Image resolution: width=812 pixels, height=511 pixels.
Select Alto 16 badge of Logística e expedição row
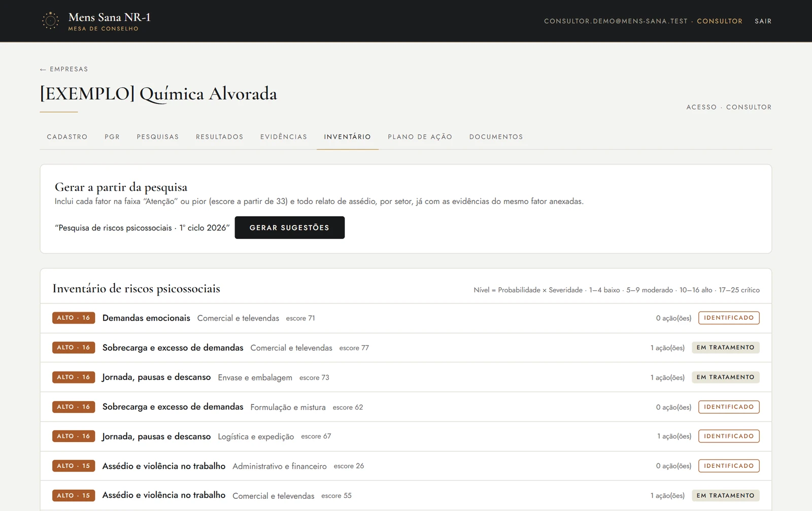click(74, 436)
